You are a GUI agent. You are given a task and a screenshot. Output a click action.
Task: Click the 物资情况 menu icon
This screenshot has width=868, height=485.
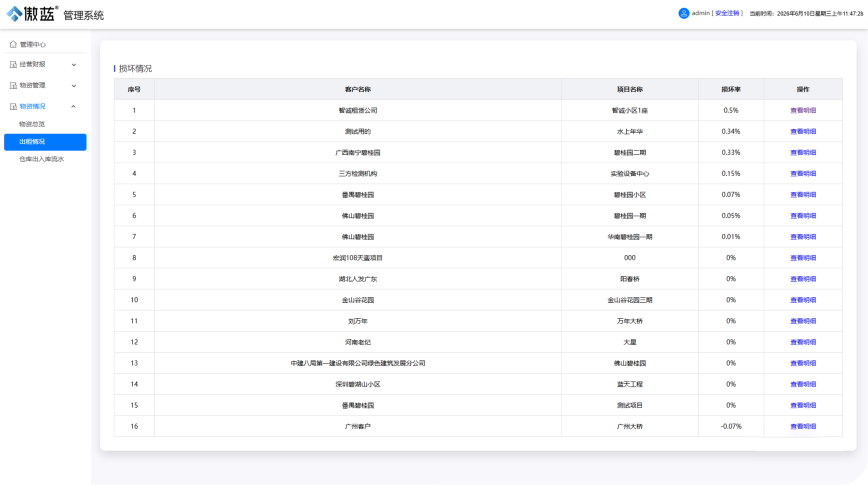point(13,107)
